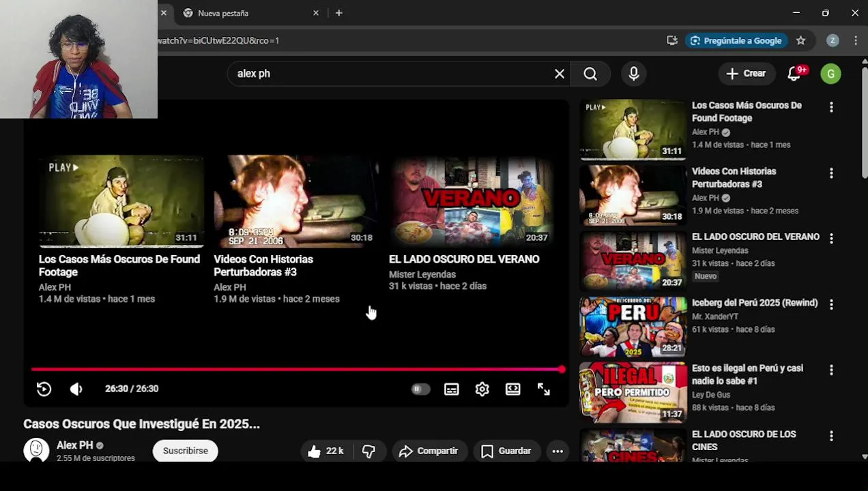This screenshot has height=491, width=868.
Task: Open the Alex PH channel avatar
Action: 36,450
